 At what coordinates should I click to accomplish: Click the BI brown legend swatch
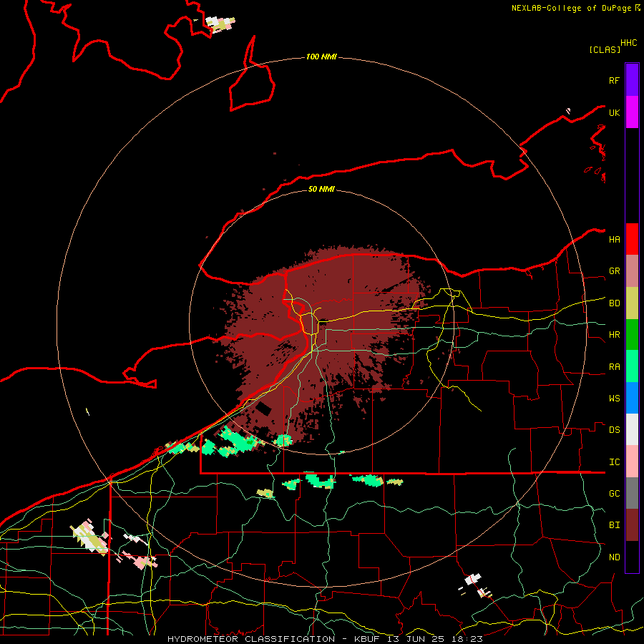point(632,525)
